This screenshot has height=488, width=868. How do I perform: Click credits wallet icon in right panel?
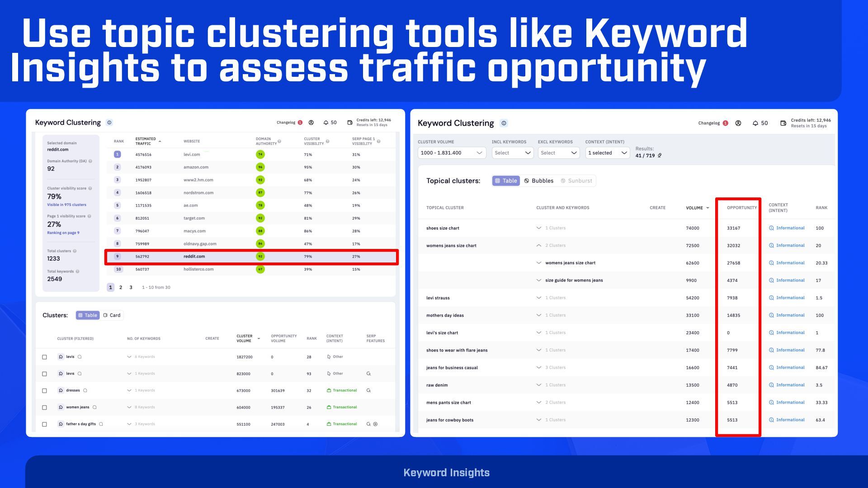tap(783, 123)
